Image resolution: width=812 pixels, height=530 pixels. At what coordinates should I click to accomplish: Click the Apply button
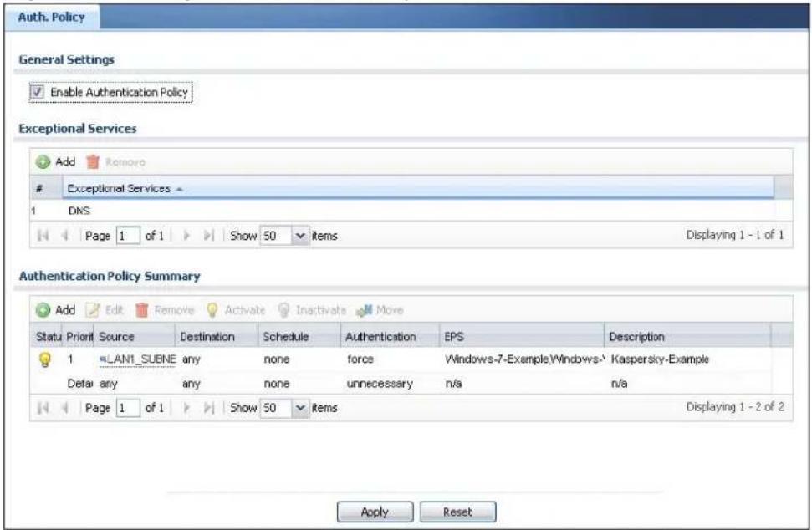tap(375, 512)
